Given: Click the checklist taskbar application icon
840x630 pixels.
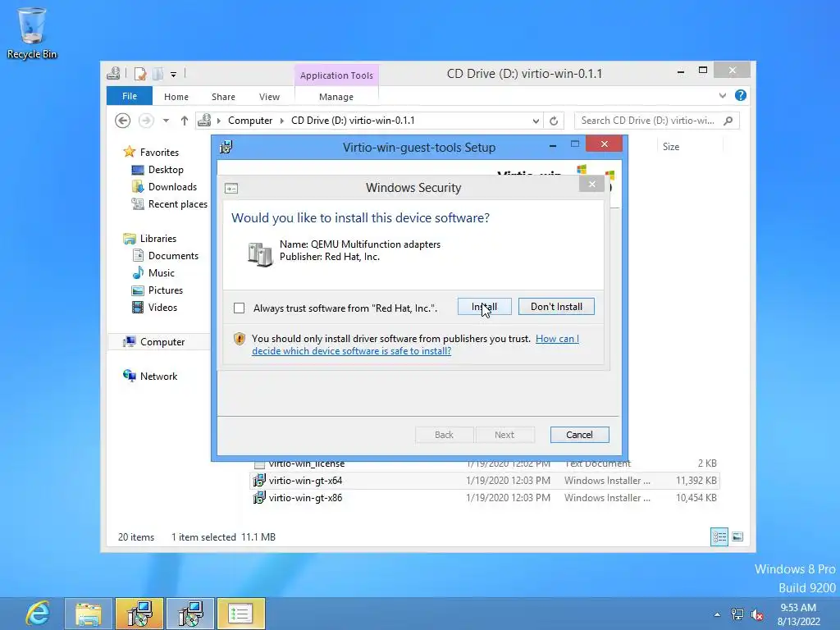Looking at the screenshot, I should pyautogui.click(x=240, y=614).
